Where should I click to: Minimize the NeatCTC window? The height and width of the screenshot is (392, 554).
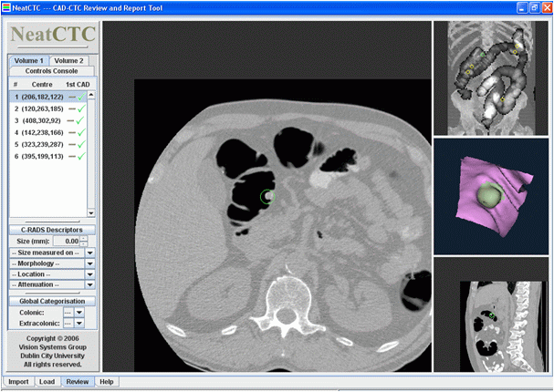tap(522, 8)
